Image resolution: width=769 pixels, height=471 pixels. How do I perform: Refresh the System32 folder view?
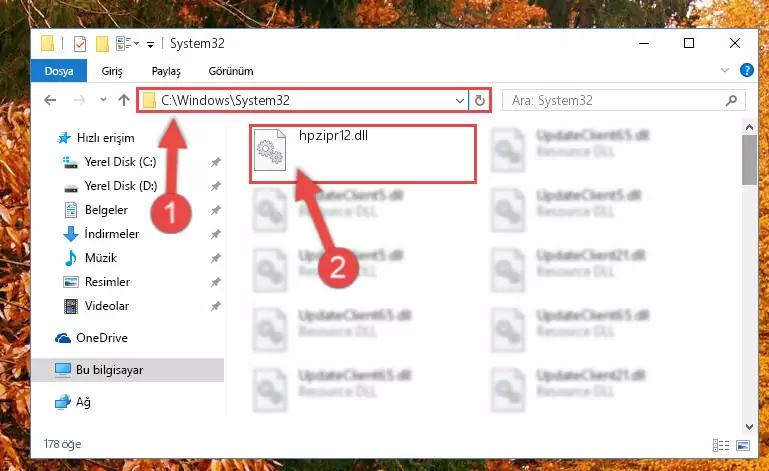point(480,101)
